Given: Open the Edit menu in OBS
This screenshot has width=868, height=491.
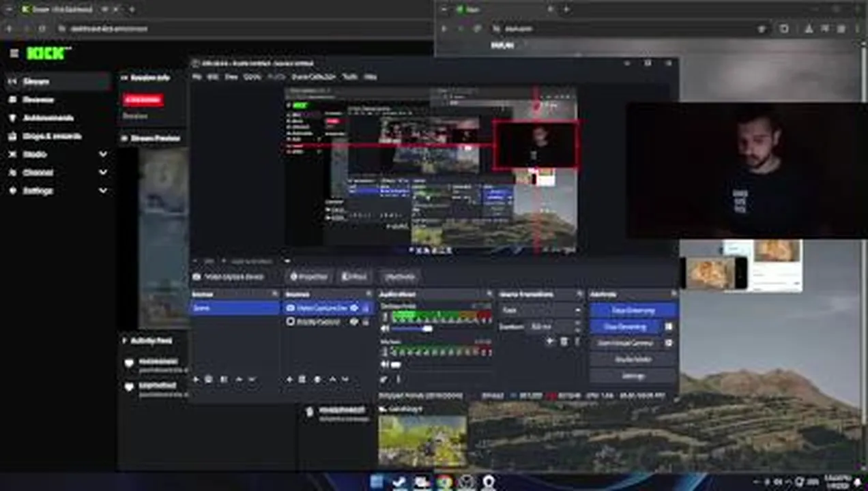Looking at the screenshot, I should [x=213, y=77].
